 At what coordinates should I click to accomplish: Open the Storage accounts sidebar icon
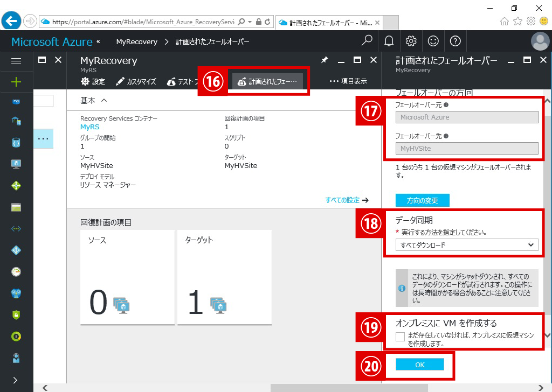(x=16, y=207)
